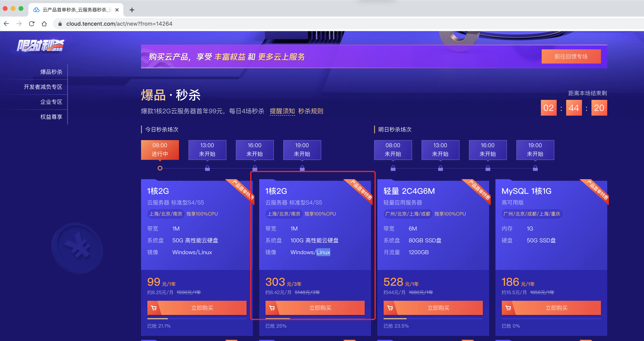Click the browser forward arrow
The height and width of the screenshot is (341, 644).
click(19, 24)
